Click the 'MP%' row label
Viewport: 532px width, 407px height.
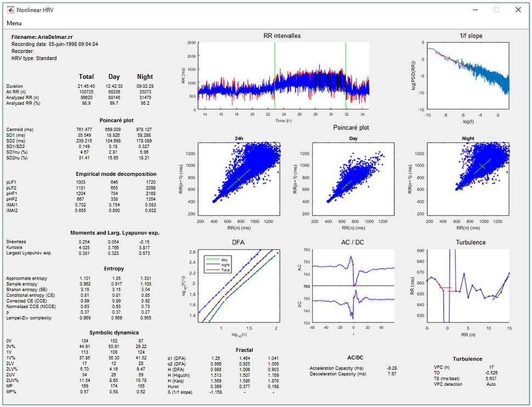point(11,392)
